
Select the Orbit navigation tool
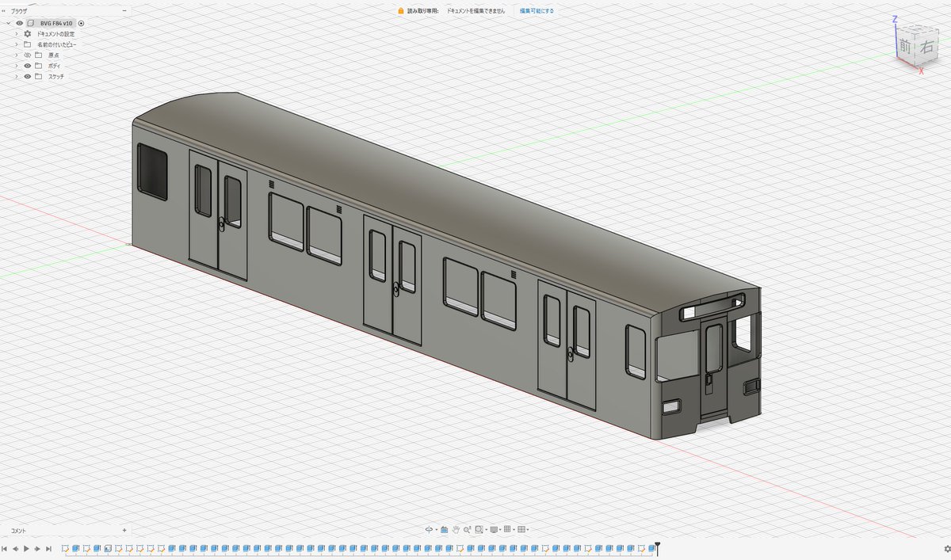(429, 529)
